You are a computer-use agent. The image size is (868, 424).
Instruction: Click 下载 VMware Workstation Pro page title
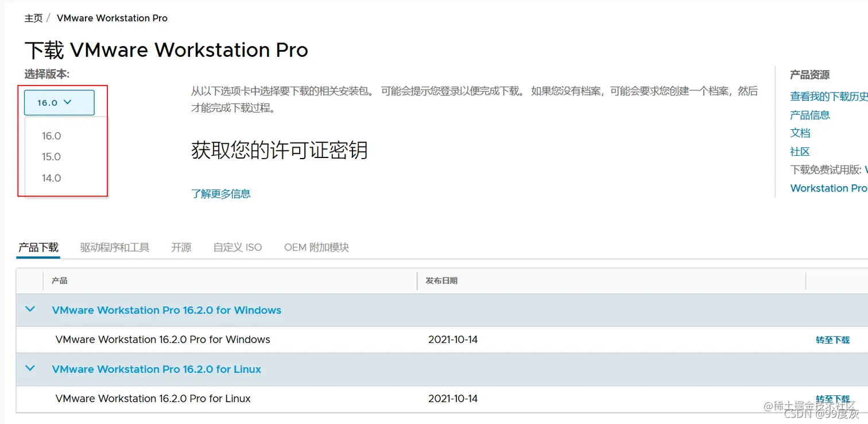tap(166, 51)
